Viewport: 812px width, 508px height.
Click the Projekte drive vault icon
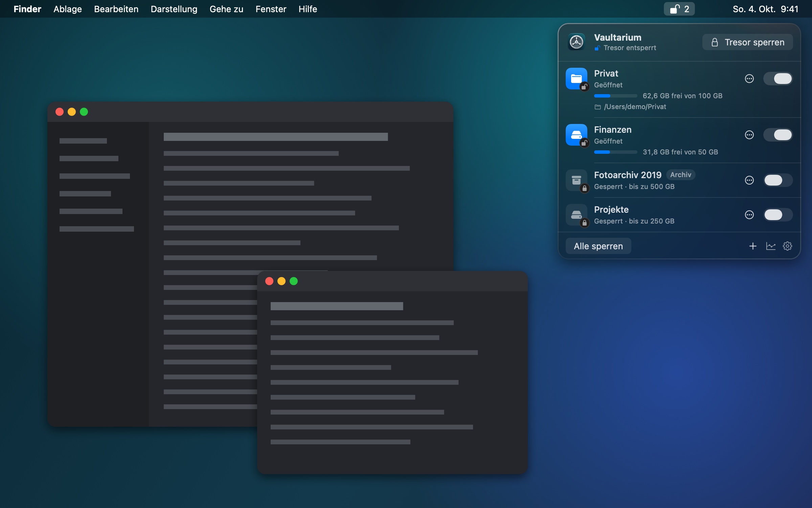point(577,215)
